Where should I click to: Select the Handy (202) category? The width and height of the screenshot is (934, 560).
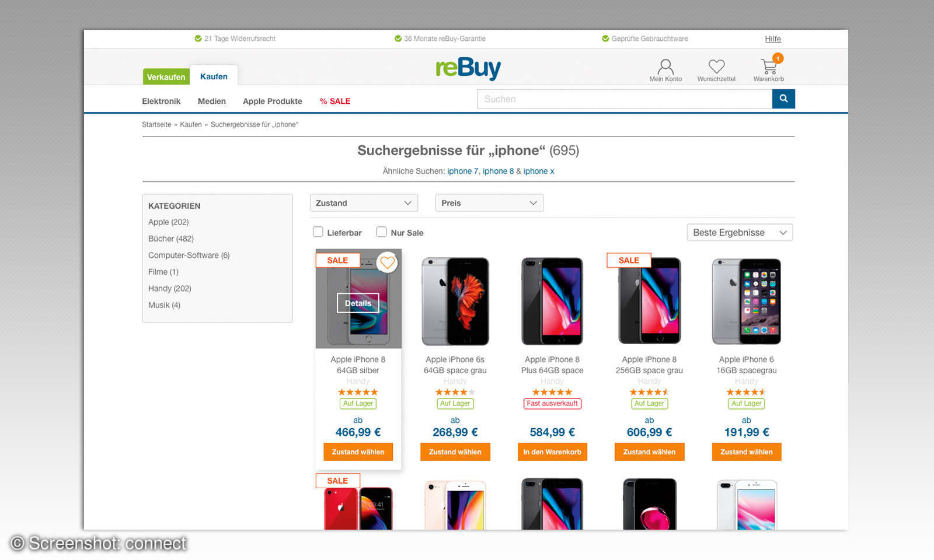pos(170,289)
